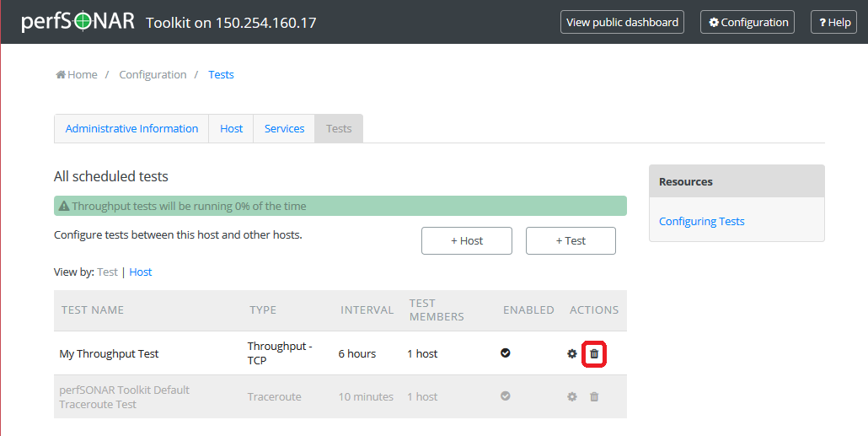This screenshot has width=868, height=436.
Task: View tests by Test
Action: pos(107,272)
